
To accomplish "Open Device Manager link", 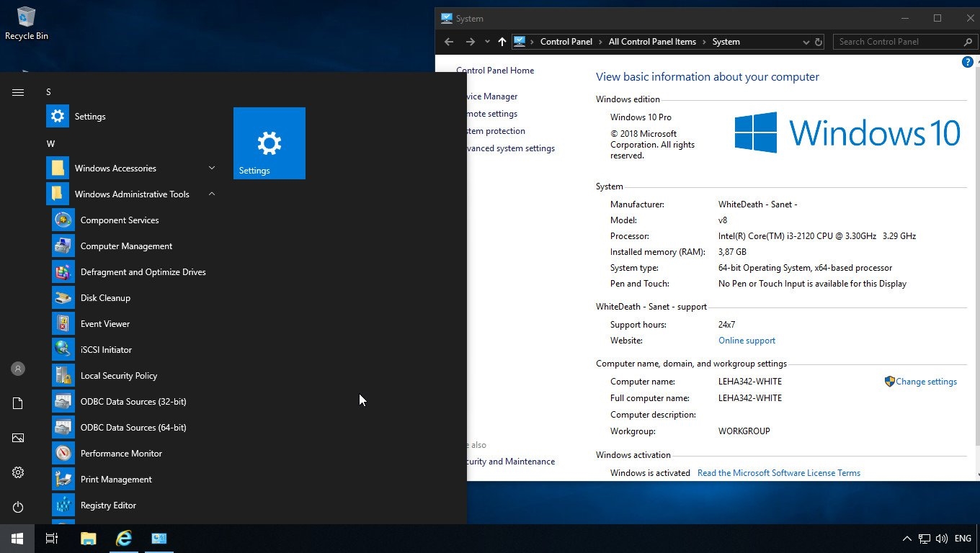I will pyautogui.click(x=492, y=96).
